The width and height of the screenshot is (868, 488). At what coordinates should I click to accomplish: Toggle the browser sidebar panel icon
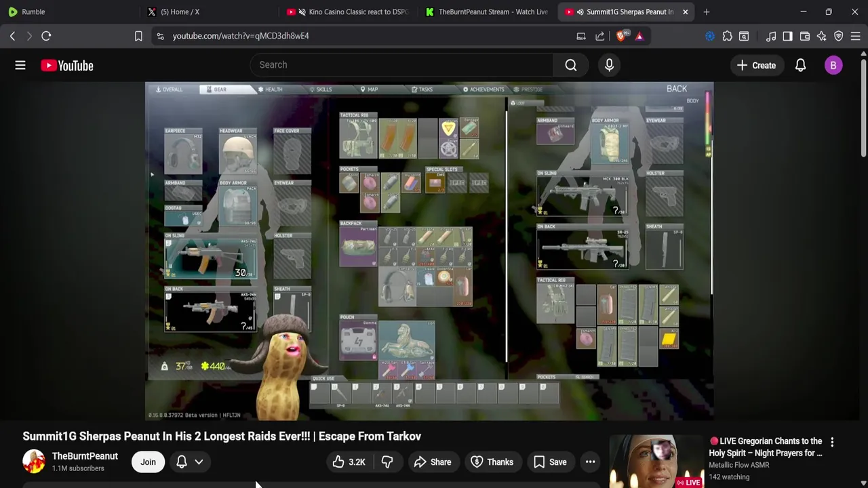pos(787,36)
